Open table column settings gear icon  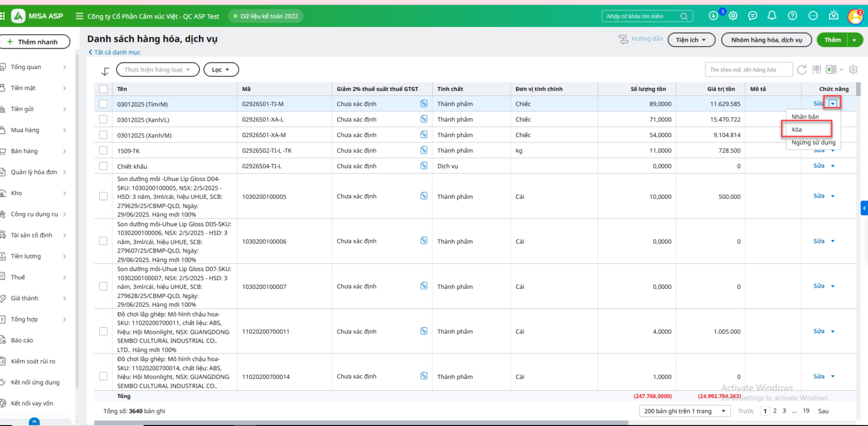853,69
